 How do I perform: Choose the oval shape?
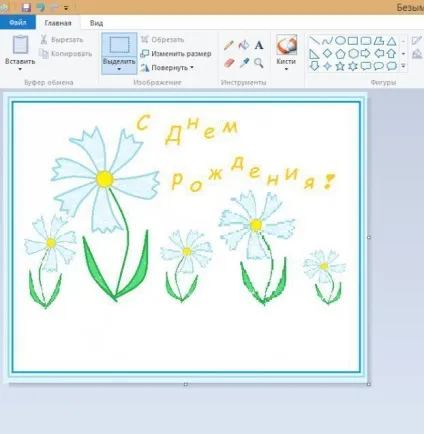tap(340, 41)
